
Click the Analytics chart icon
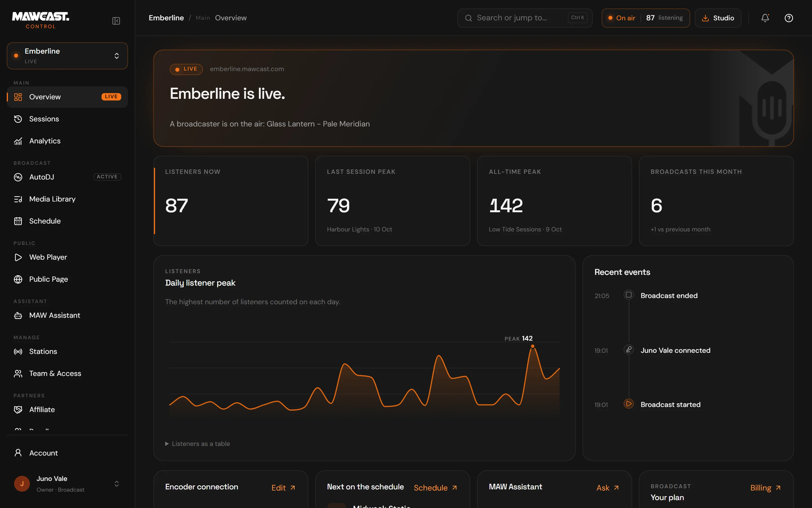(18, 141)
